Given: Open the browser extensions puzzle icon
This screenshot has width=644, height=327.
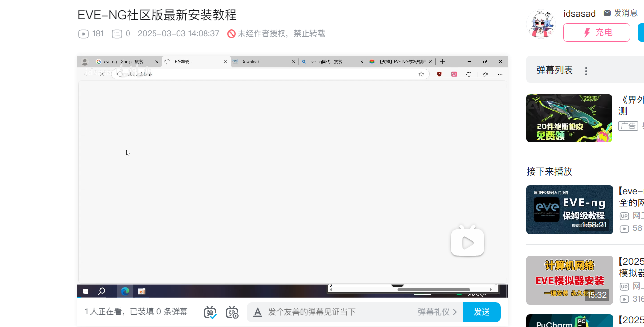Looking at the screenshot, I should pyautogui.click(x=469, y=74).
